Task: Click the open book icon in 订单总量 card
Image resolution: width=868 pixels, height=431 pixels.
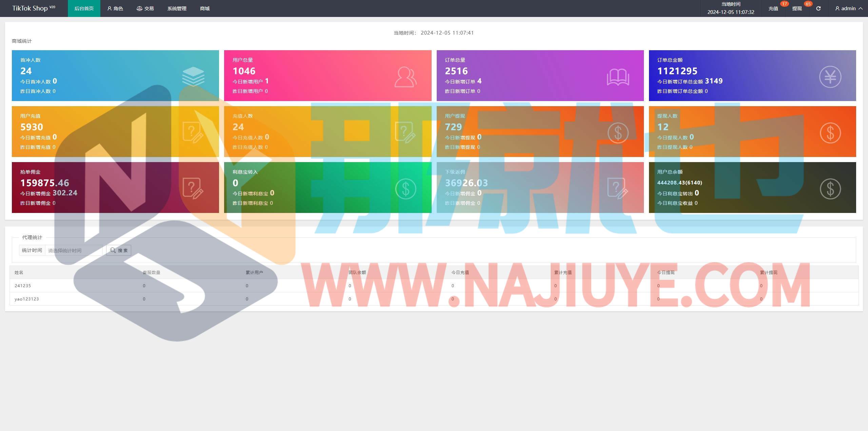Action: click(x=618, y=77)
